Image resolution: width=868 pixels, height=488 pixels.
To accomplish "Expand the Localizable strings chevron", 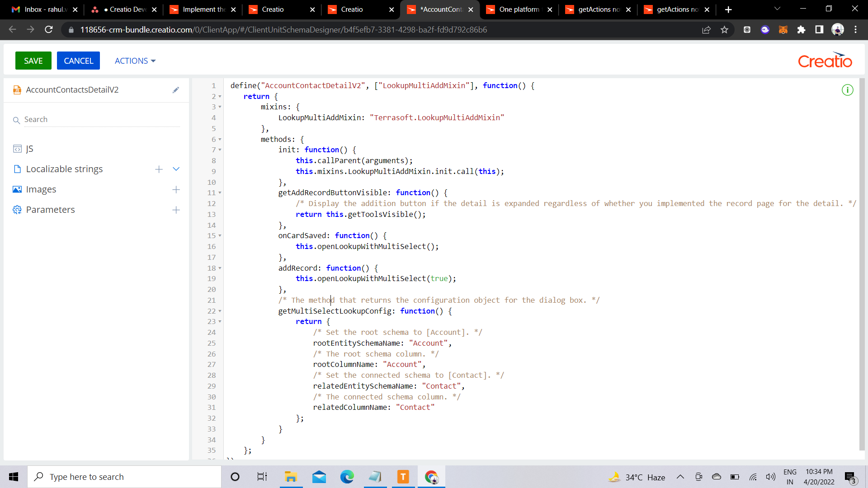I will point(176,169).
